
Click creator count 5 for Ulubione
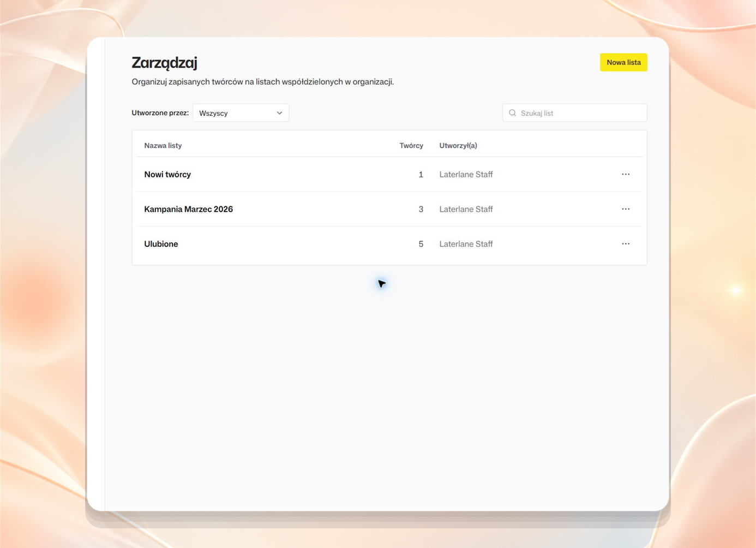tap(421, 244)
